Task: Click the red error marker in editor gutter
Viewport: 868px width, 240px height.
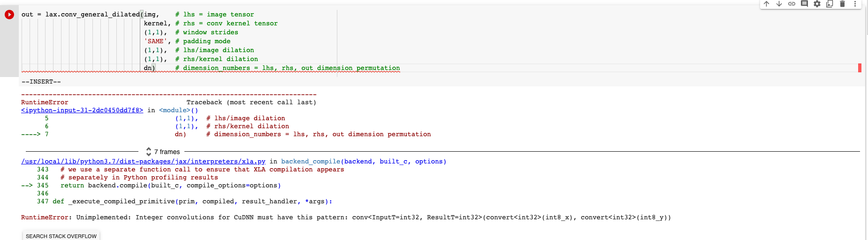Action: 860,68
